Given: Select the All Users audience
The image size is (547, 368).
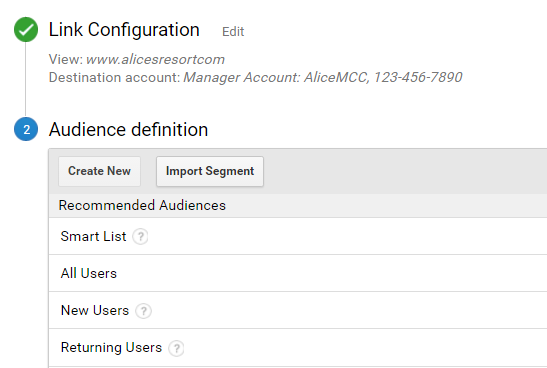Looking at the screenshot, I should point(298,273).
